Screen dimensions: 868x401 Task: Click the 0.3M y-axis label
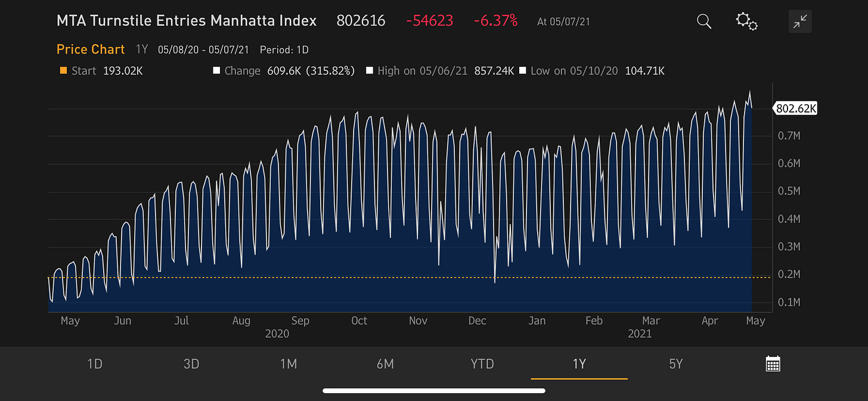(790, 247)
